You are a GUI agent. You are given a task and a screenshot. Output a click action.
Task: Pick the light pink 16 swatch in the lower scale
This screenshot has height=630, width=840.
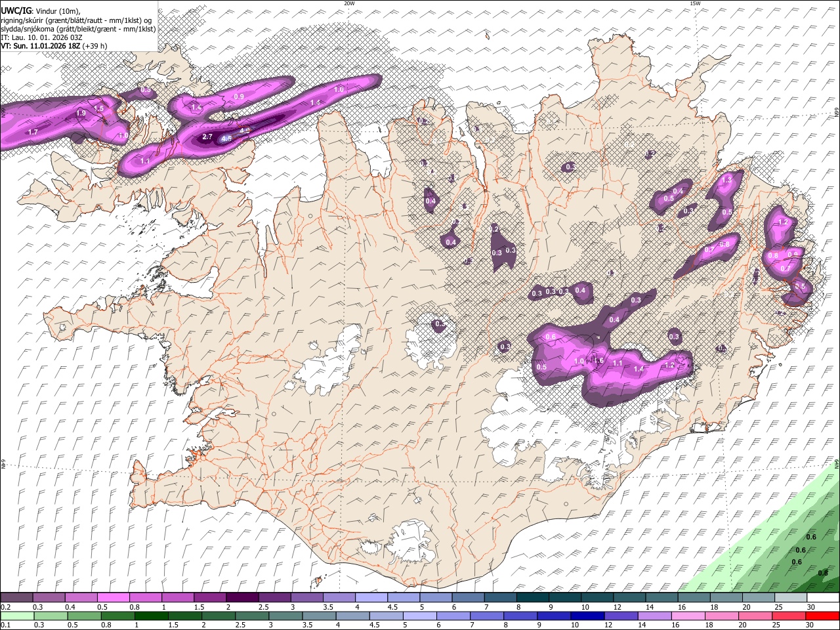[x=688, y=616]
